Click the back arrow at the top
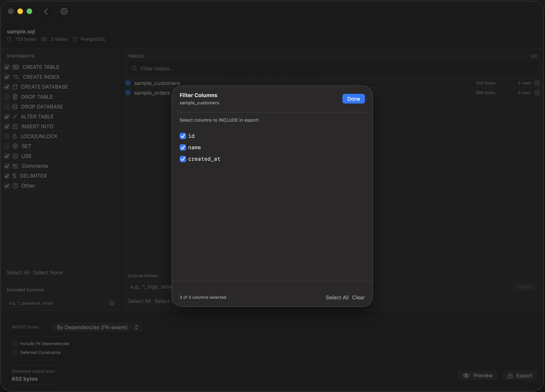 pyautogui.click(x=46, y=11)
